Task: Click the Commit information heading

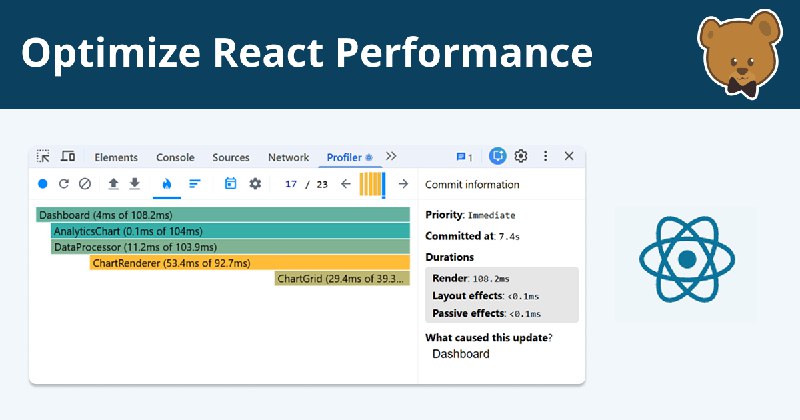Action: click(x=472, y=185)
